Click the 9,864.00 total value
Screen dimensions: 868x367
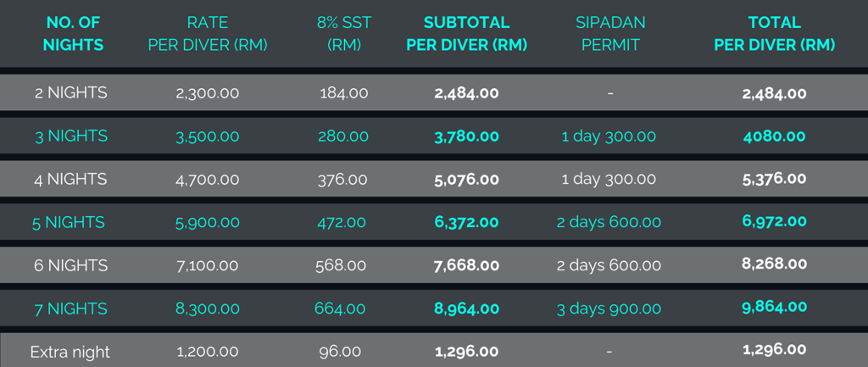click(x=774, y=308)
